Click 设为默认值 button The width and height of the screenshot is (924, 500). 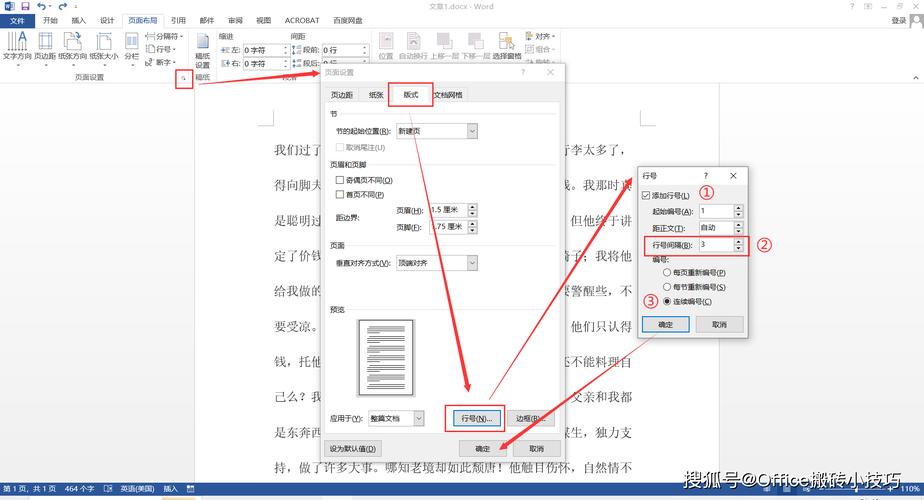coord(352,449)
